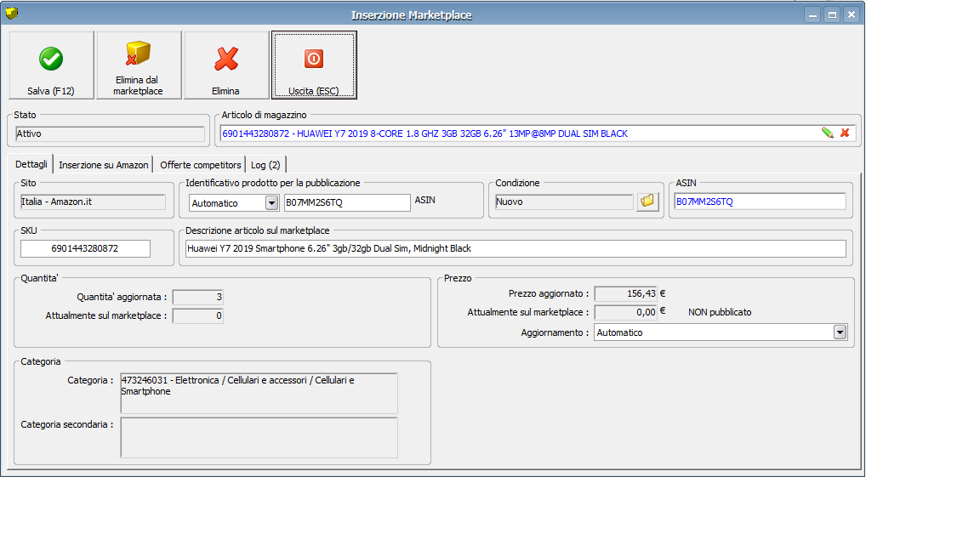Click price Attualmente sul marketplace field 0,00
This screenshot has height=551, width=980.
[x=625, y=312]
